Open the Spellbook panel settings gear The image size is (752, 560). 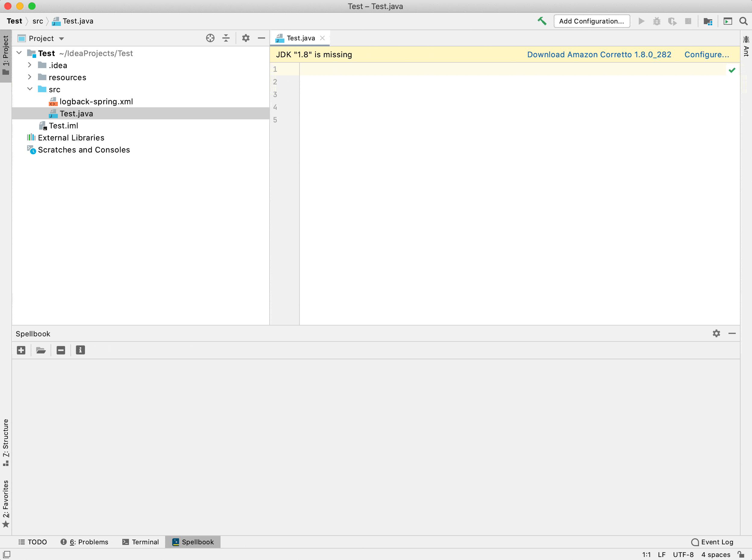point(716,334)
